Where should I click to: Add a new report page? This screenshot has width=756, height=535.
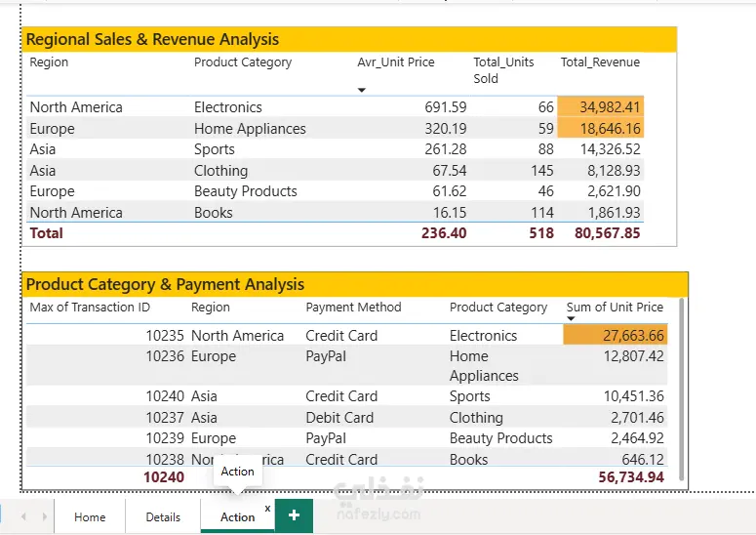pyautogui.click(x=294, y=515)
